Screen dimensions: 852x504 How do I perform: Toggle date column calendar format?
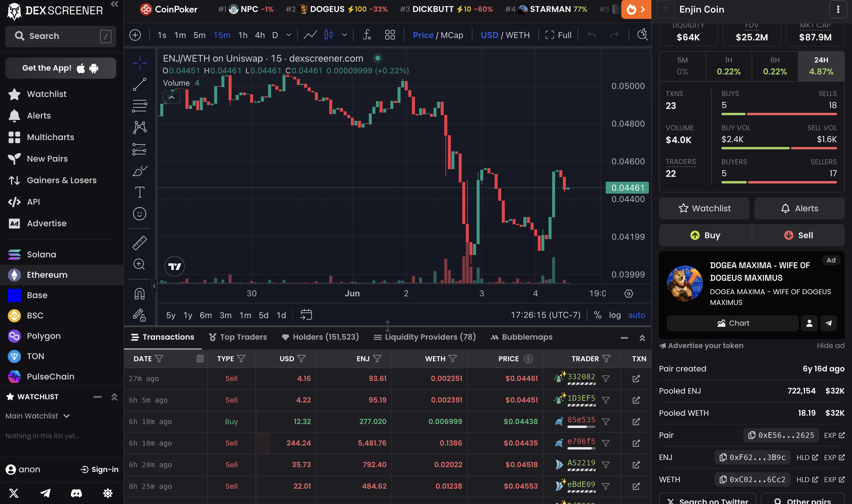200,359
